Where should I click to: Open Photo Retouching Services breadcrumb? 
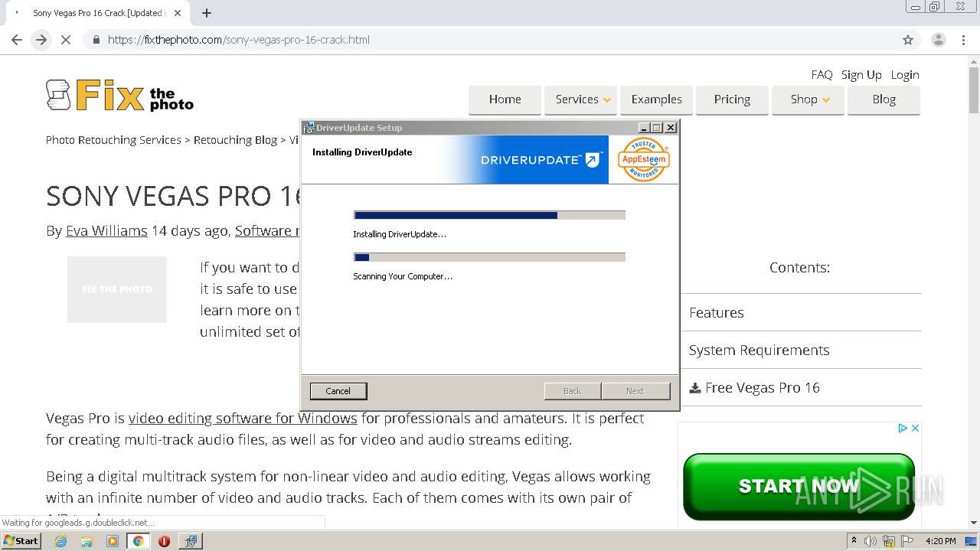[x=113, y=140]
